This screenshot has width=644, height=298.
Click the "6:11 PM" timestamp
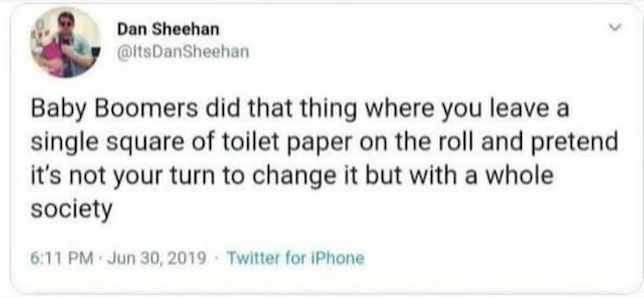coord(62,258)
